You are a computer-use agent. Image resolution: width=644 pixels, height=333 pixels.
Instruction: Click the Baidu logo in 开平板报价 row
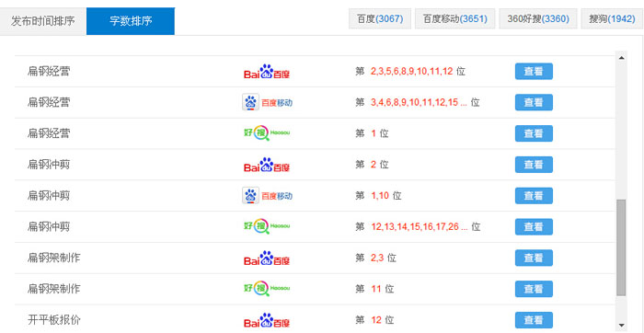267,320
